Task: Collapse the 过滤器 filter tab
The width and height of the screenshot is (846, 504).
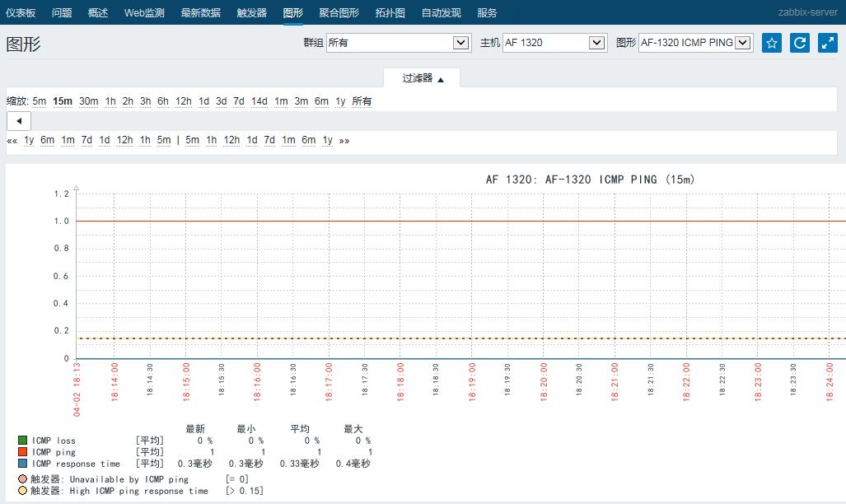Action: click(422, 78)
